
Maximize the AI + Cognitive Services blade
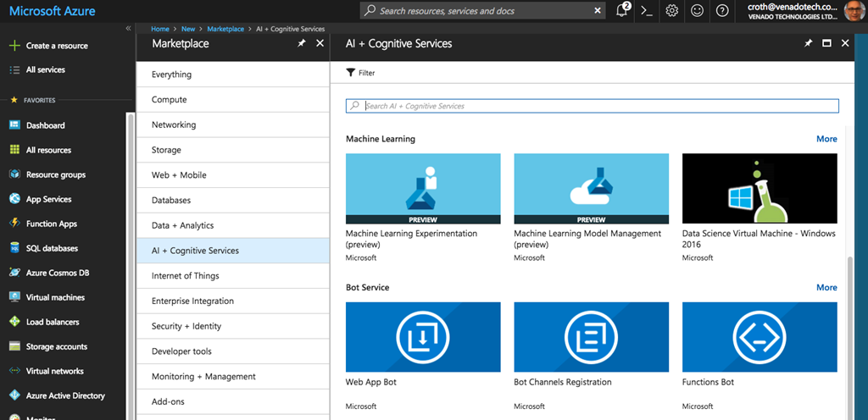tap(827, 43)
